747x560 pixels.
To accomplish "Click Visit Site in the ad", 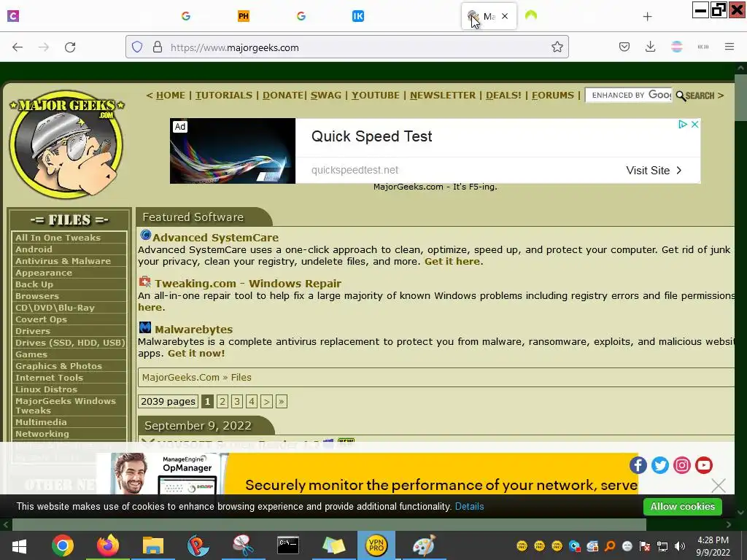I will click(x=654, y=171).
